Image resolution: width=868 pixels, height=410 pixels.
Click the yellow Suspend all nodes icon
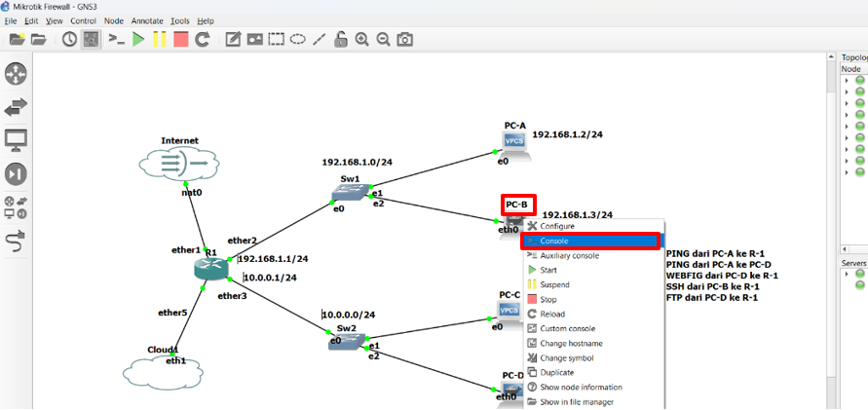tap(160, 40)
